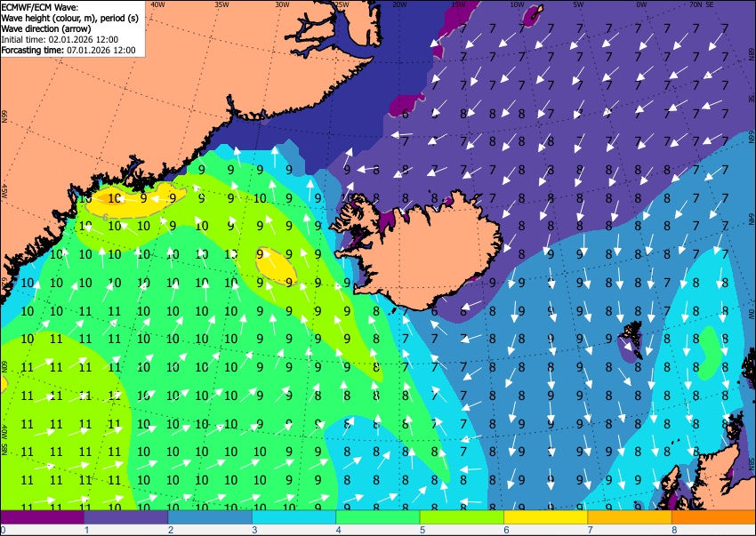Image resolution: width=756 pixels, height=536 pixels.
Task: Select the 30W longitude label
Action: [282, 4]
